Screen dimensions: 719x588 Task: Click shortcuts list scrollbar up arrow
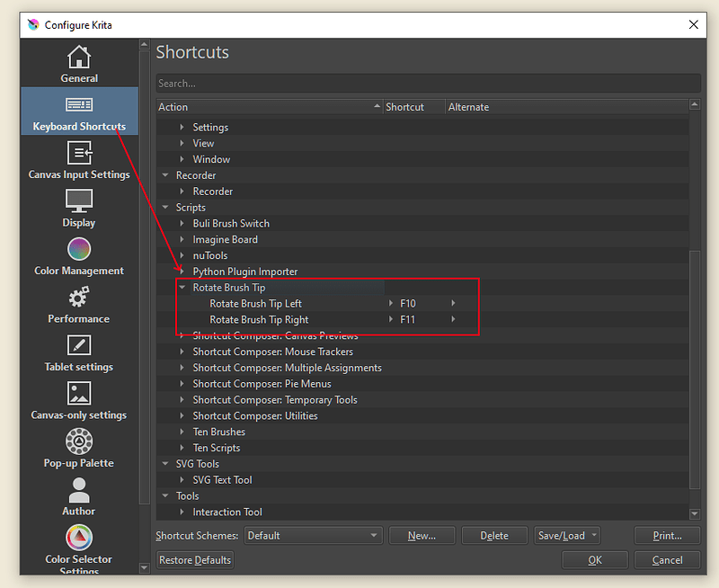pos(695,104)
